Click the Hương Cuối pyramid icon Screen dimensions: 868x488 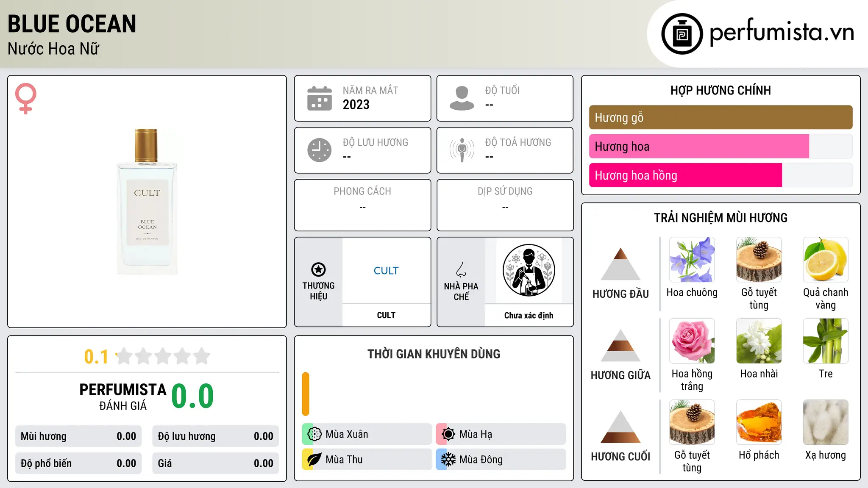(621, 427)
